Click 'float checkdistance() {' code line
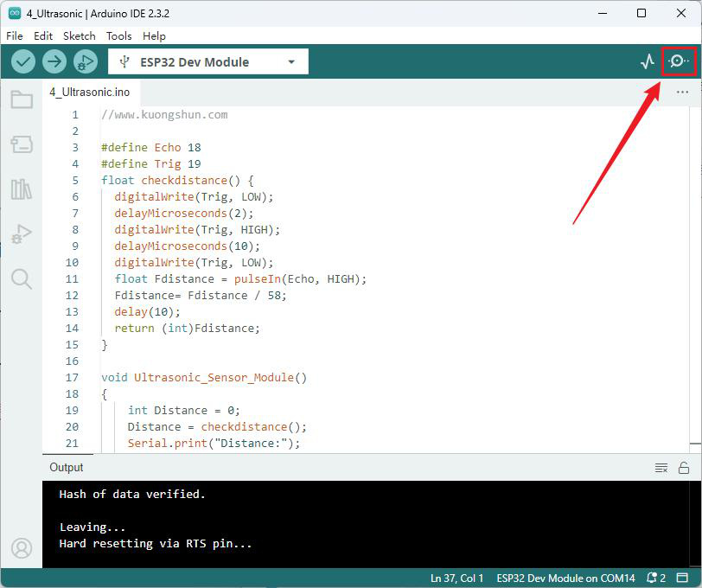 (178, 181)
